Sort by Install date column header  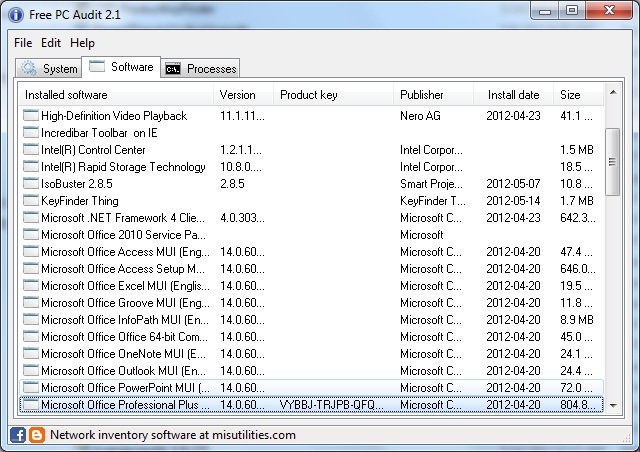tap(513, 95)
